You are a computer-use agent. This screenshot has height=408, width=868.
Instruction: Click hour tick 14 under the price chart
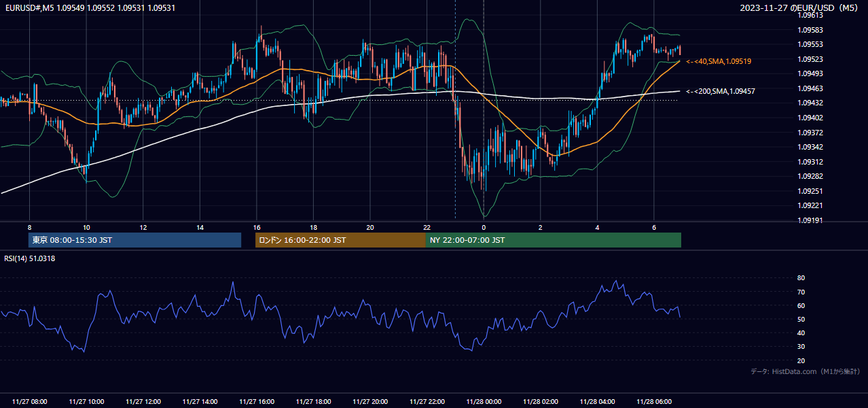click(x=200, y=228)
